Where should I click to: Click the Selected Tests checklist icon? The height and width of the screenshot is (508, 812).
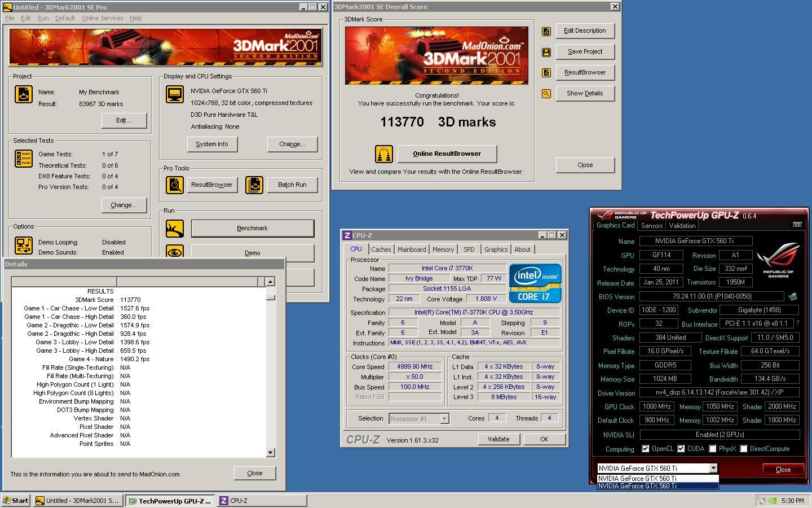(x=23, y=159)
